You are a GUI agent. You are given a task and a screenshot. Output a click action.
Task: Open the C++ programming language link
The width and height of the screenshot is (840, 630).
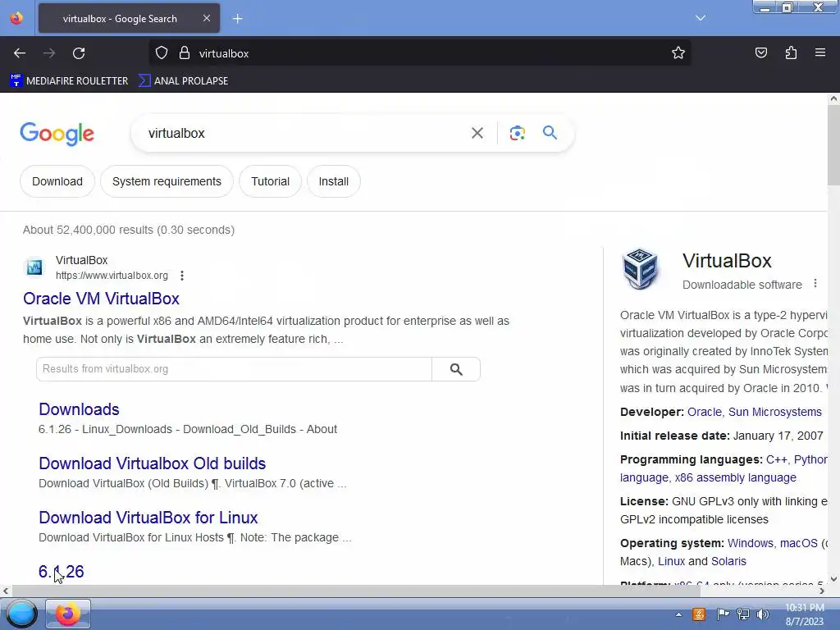tap(776, 459)
